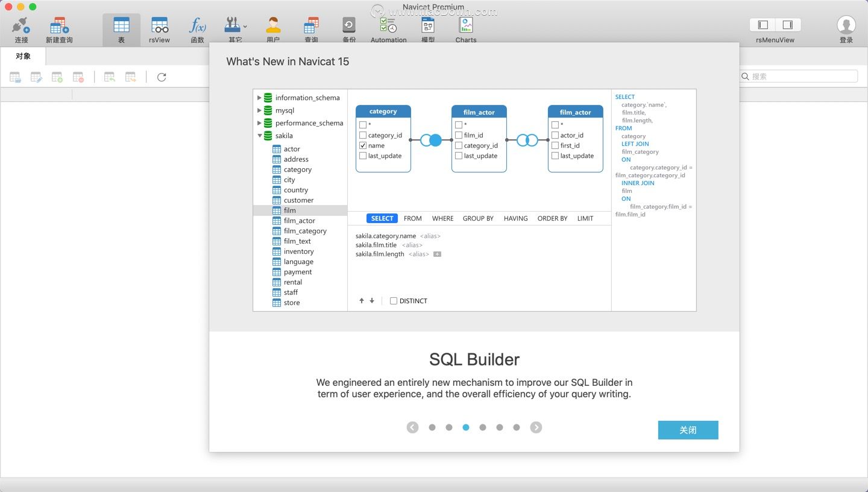Close the dialog with 关闭 button
The height and width of the screenshot is (492, 868).
click(x=688, y=430)
